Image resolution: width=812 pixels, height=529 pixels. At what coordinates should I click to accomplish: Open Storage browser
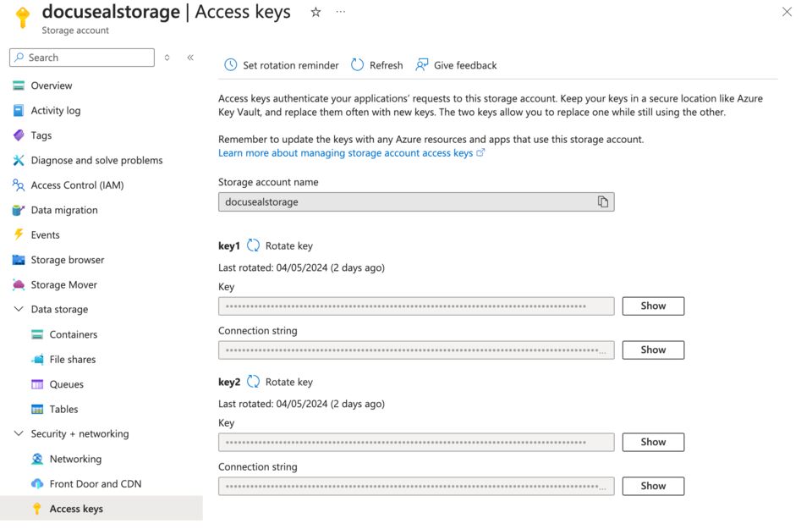pyautogui.click(x=68, y=260)
